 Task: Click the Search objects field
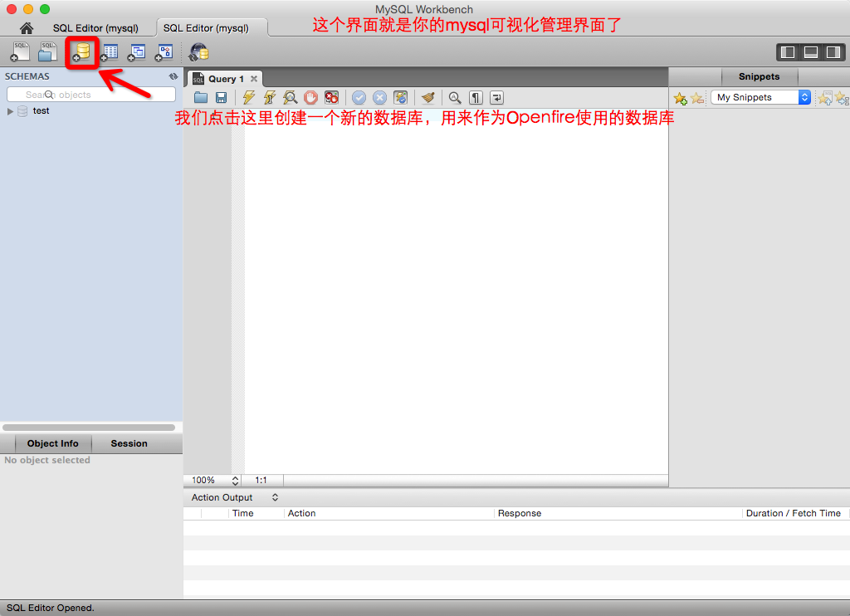91,95
